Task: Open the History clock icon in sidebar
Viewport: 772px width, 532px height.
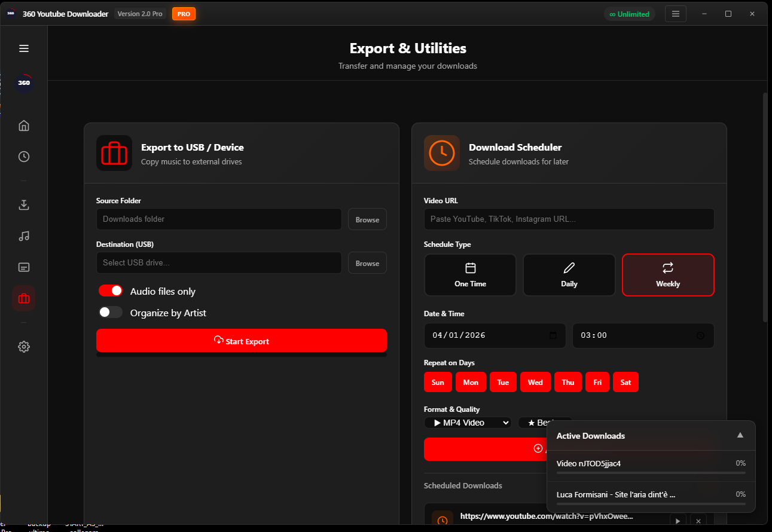Action: tap(24, 157)
